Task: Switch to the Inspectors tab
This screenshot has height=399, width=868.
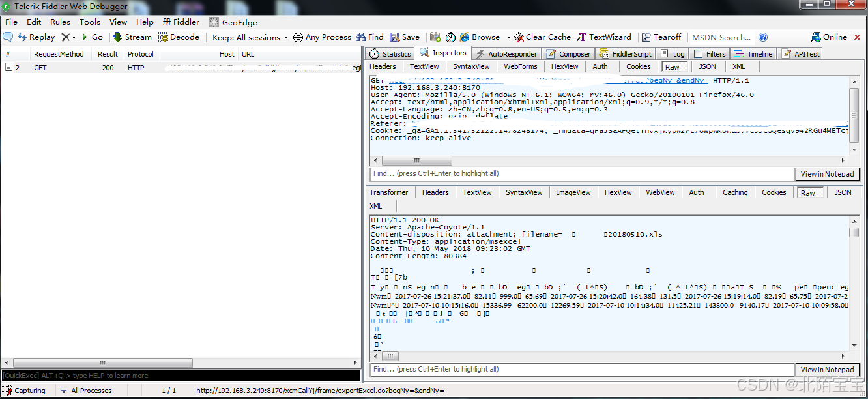Action: (x=443, y=53)
